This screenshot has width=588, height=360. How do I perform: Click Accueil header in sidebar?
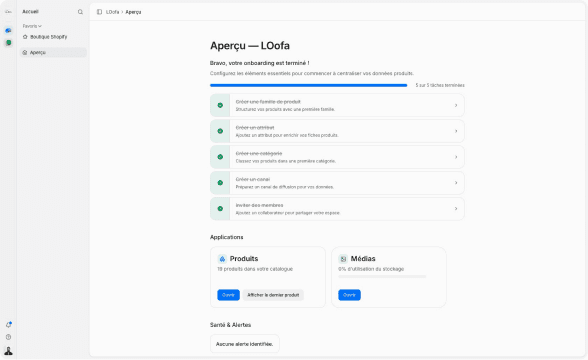click(x=30, y=12)
